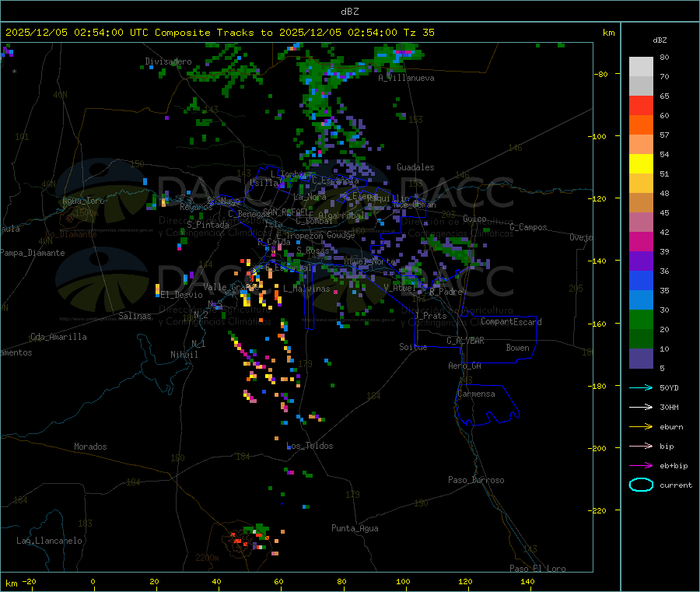Screen dimensions: 700x592
Task: Pick the bright green 20-30 dBZ swatch
Action: 641,319
